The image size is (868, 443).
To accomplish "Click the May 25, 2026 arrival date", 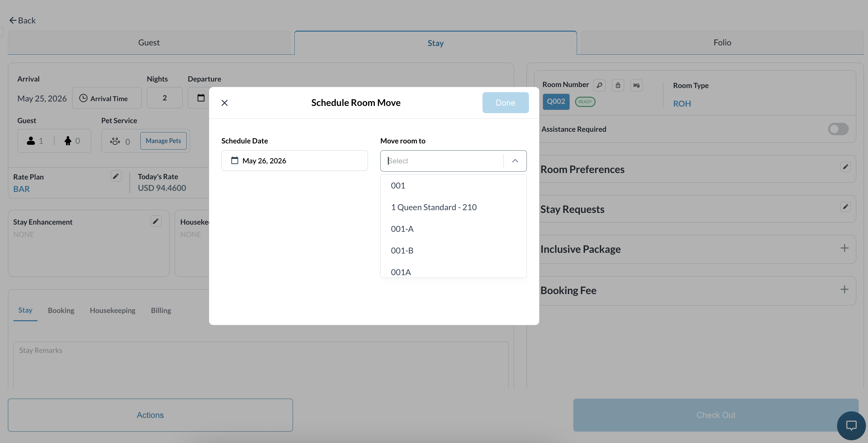I will click(42, 98).
